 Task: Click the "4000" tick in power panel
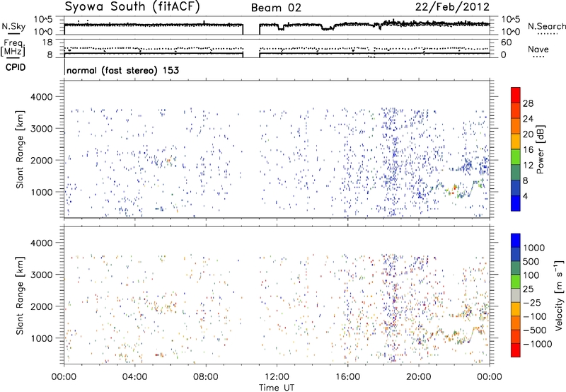point(41,97)
